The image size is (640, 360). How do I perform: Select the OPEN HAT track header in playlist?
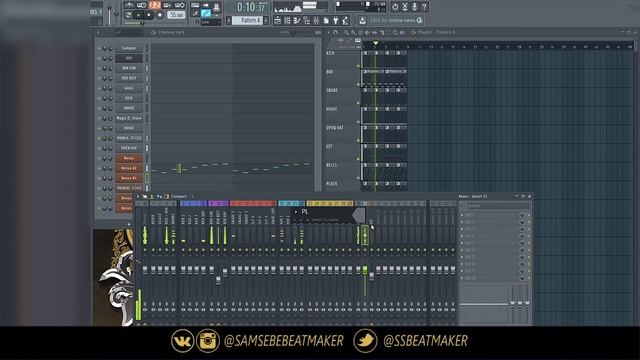coord(342,134)
